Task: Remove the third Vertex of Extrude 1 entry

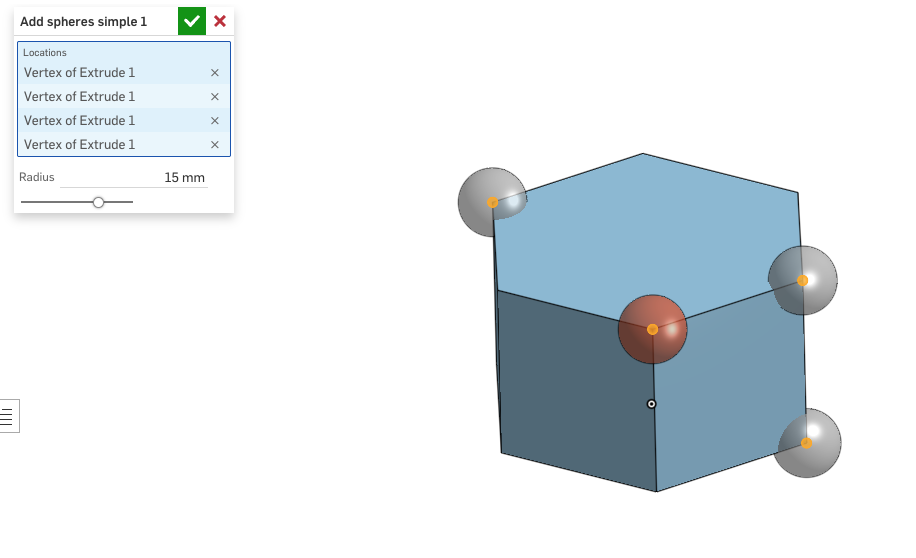Action: (214, 121)
